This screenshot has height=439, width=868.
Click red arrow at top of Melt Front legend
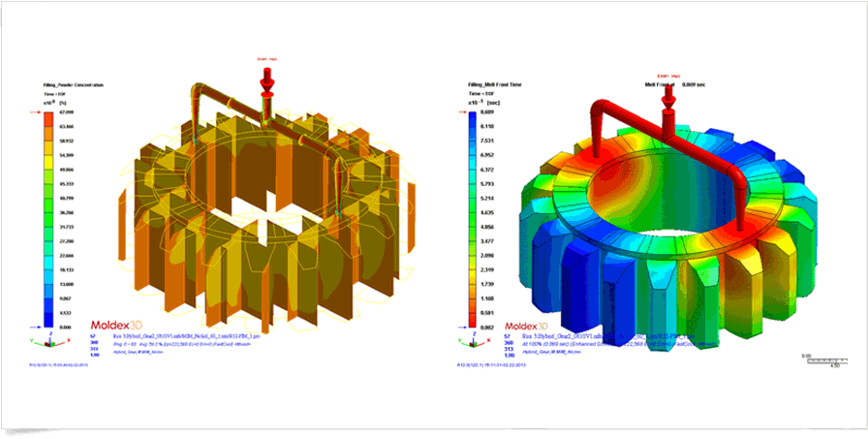(x=460, y=111)
